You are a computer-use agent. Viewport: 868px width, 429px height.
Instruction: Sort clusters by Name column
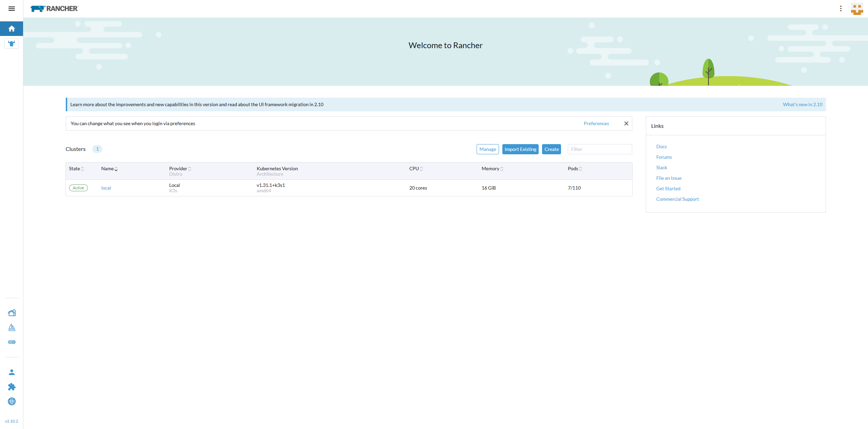(x=109, y=169)
